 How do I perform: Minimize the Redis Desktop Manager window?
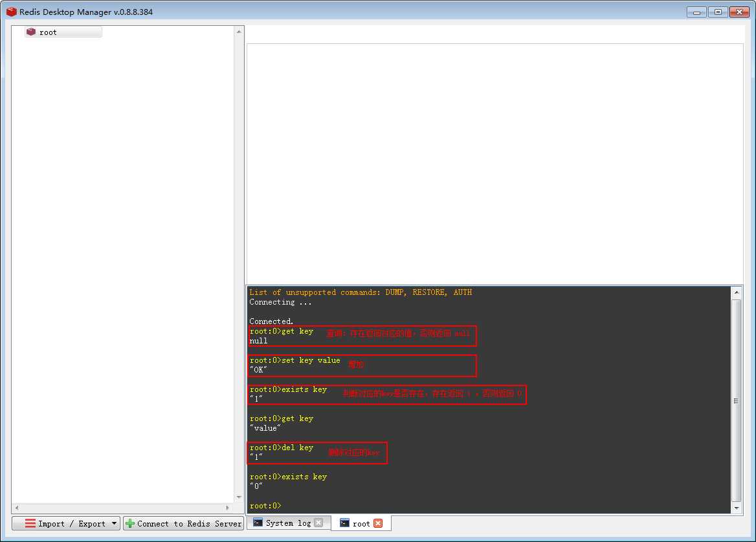696,12
